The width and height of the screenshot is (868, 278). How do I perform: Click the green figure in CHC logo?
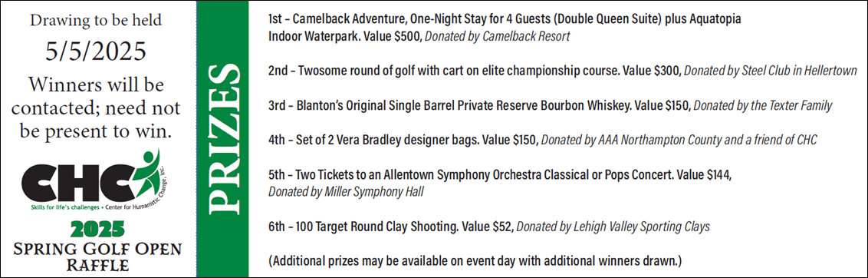145,170
